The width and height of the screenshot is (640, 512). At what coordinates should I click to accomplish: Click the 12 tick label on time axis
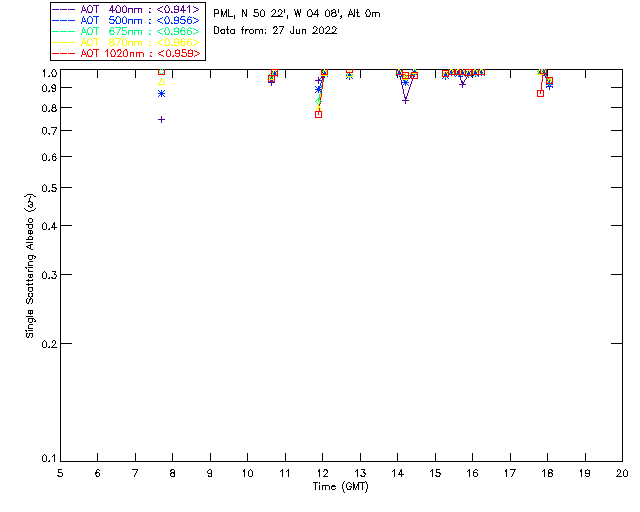(x=322, y=472)
